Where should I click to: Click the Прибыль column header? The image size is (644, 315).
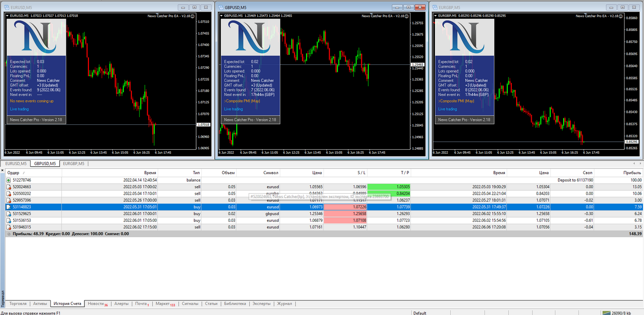618,173
